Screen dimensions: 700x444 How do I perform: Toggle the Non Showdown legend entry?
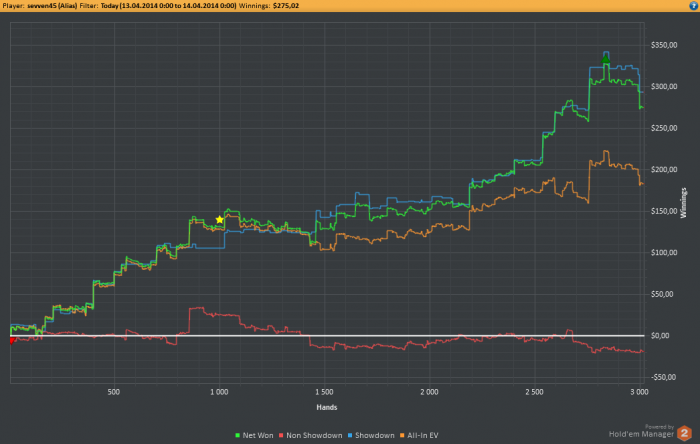310,435
